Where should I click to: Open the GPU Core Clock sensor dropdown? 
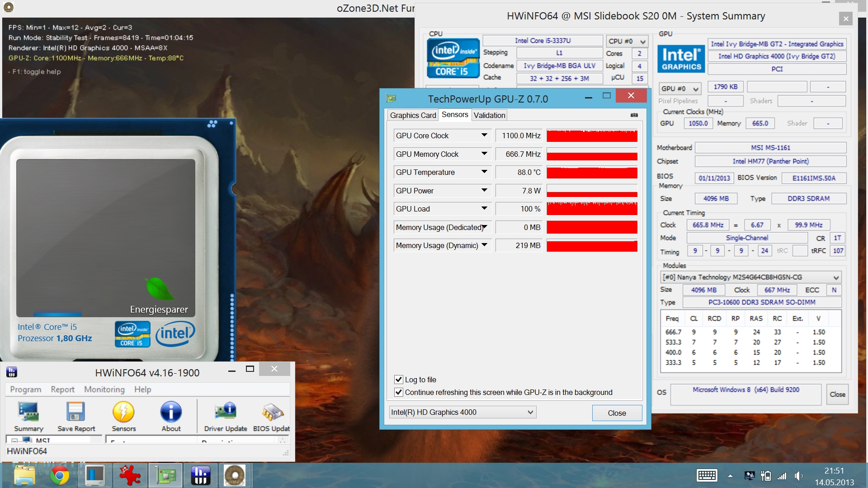tap(484, 136)
